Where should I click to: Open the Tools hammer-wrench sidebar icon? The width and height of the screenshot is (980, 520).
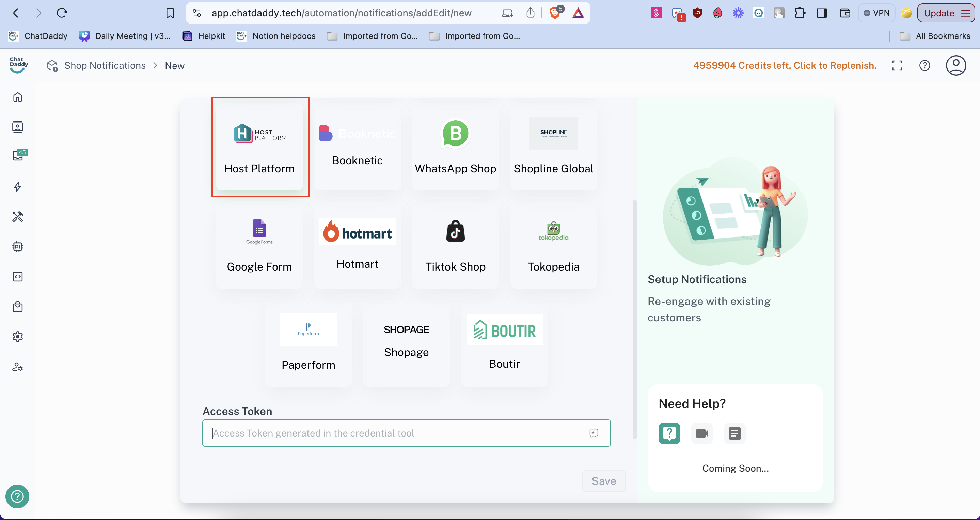[x=17, y=217]
